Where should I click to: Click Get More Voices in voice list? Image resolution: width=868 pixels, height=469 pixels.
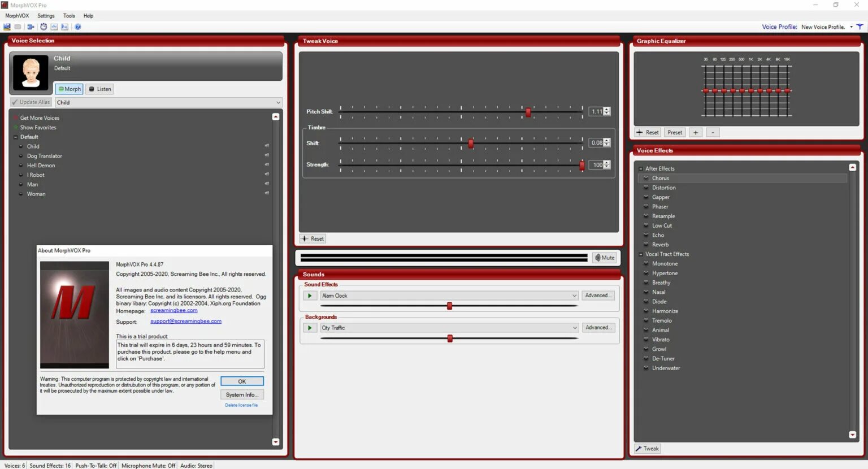point(40,118)
